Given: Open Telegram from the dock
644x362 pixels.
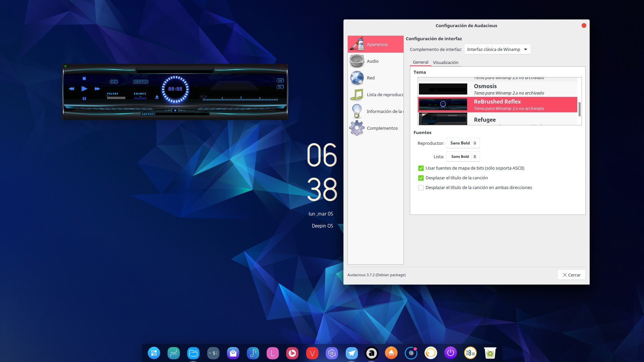Looking at the screenshot, I should [x=352, y=353].
